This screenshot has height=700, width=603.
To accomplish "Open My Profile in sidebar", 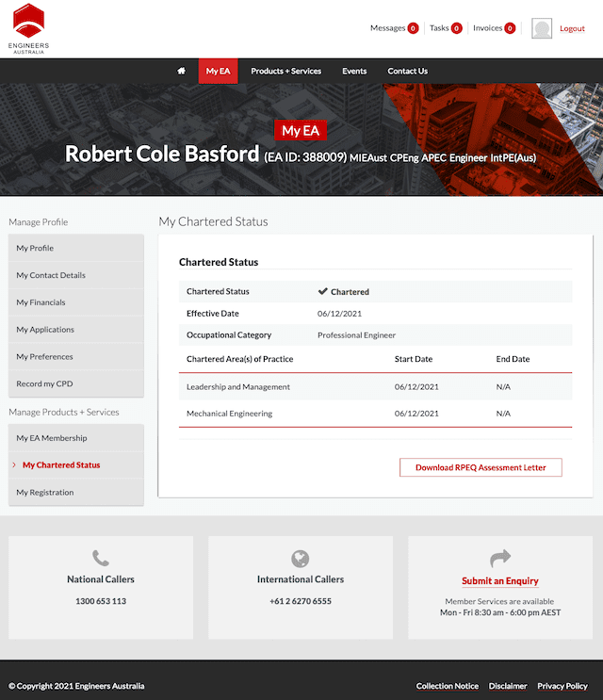I will pos(76,248).
